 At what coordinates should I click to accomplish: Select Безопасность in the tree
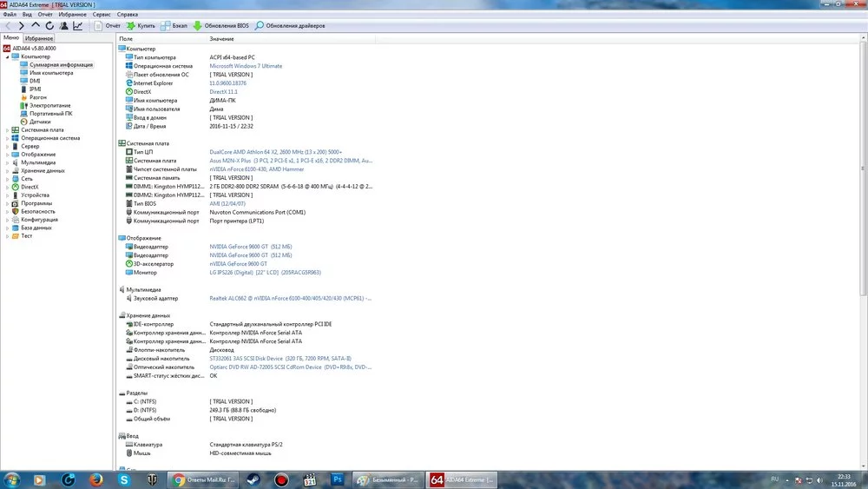coord(37,212)
